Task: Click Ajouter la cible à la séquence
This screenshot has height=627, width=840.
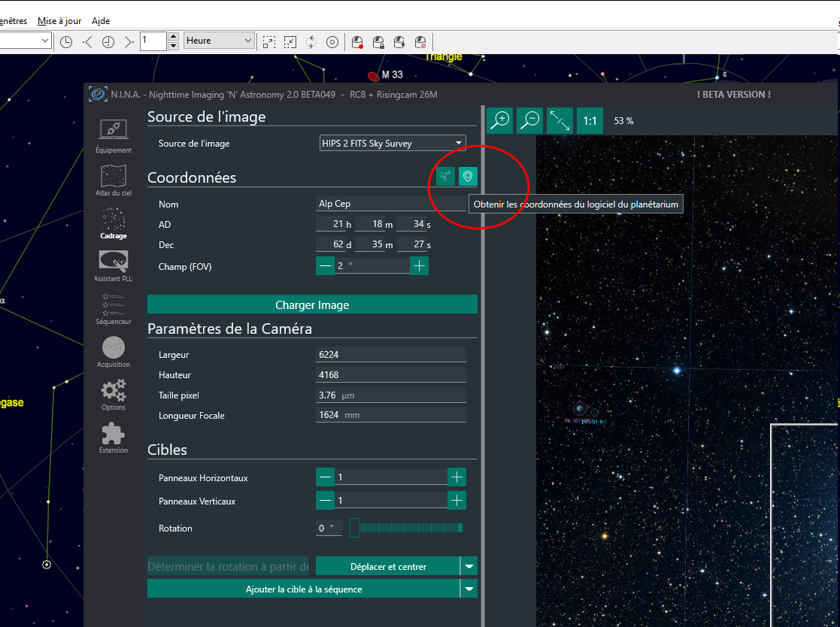Action: coord(304,589)
